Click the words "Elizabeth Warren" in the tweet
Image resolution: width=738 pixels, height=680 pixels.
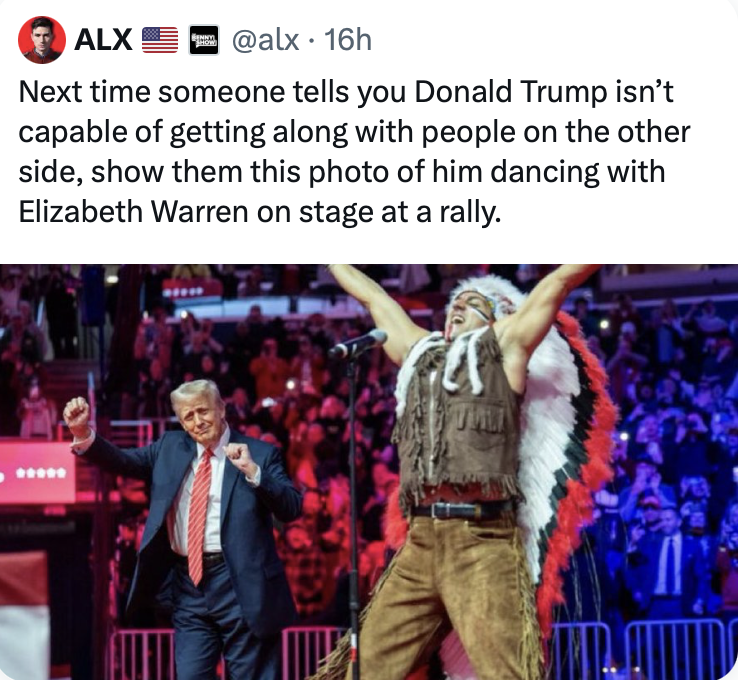133,212
